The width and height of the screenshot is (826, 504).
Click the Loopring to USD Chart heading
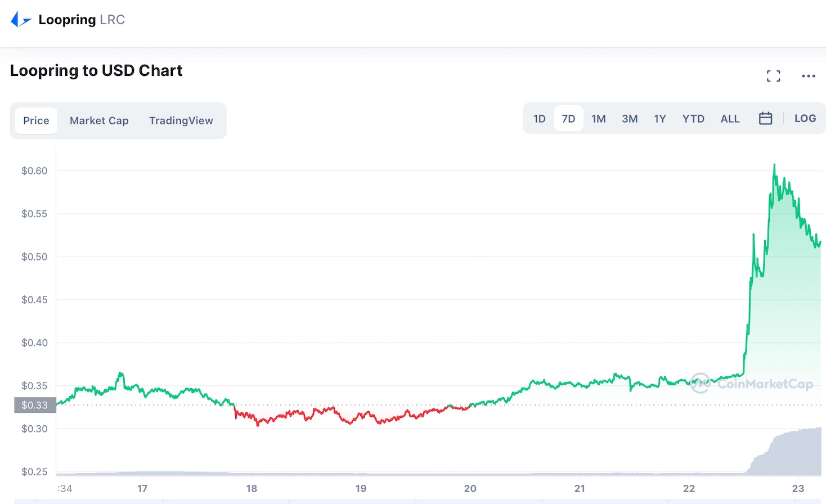point(96,71)
